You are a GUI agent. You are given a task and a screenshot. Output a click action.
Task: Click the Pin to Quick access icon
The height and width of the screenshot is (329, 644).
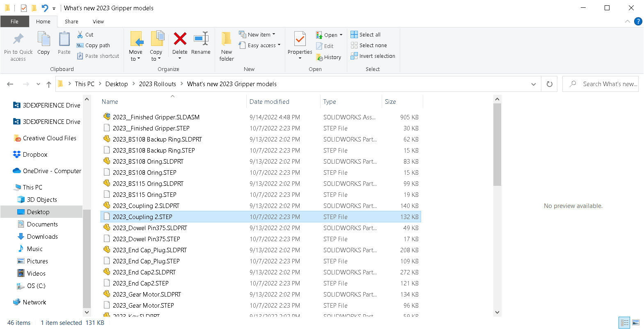pos(18,39)
